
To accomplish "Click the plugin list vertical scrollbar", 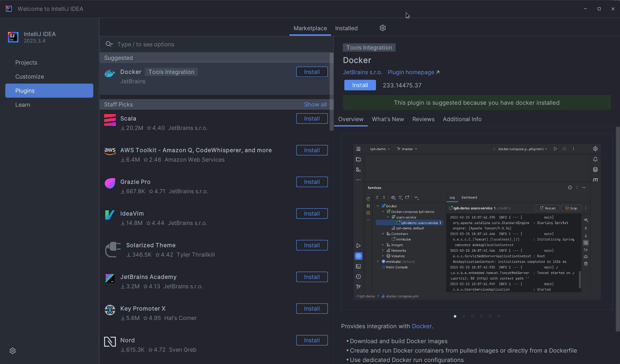I will pyautogui.click(x=331, y=92).
